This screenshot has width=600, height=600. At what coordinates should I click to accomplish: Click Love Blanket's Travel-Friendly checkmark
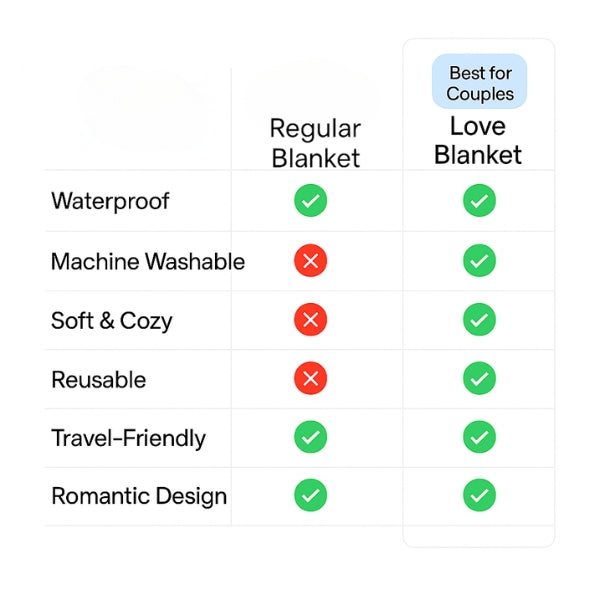click(x=479, y=437)
